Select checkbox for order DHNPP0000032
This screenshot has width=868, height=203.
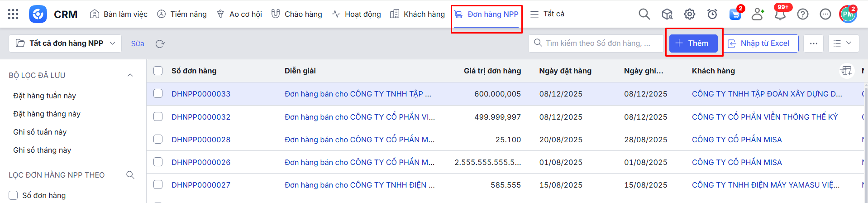pos(158,116)
